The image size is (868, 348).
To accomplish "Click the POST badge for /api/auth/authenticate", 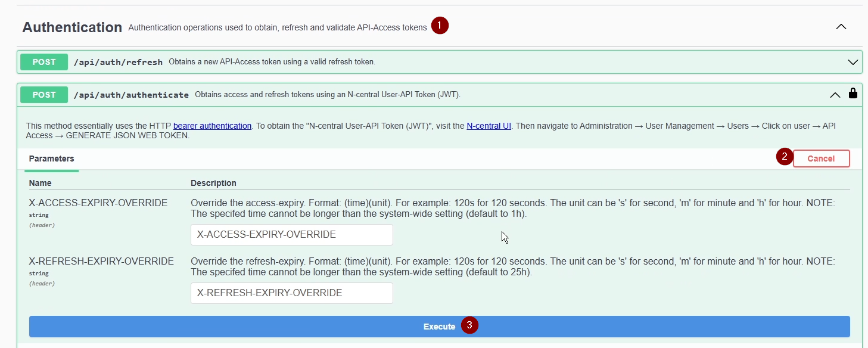I will (x=44, y=95).
